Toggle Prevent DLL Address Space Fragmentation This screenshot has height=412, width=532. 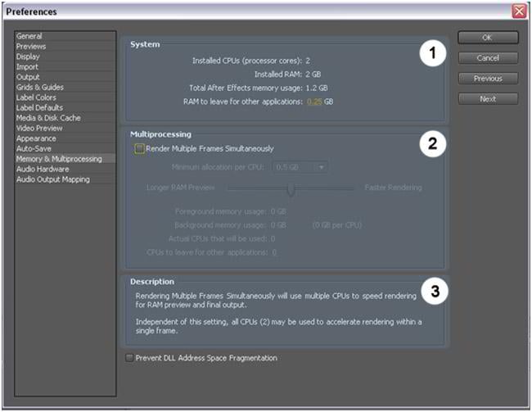(129, 358)
